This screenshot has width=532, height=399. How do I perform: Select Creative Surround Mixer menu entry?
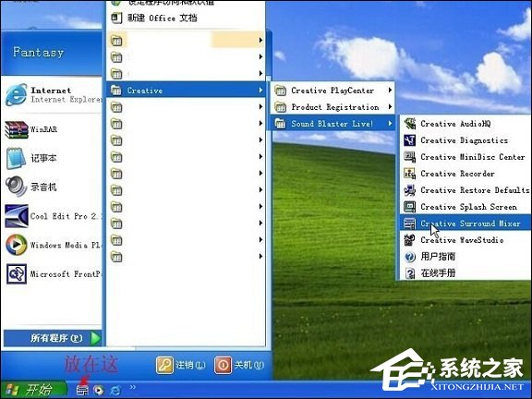click(x=465, y=224)
